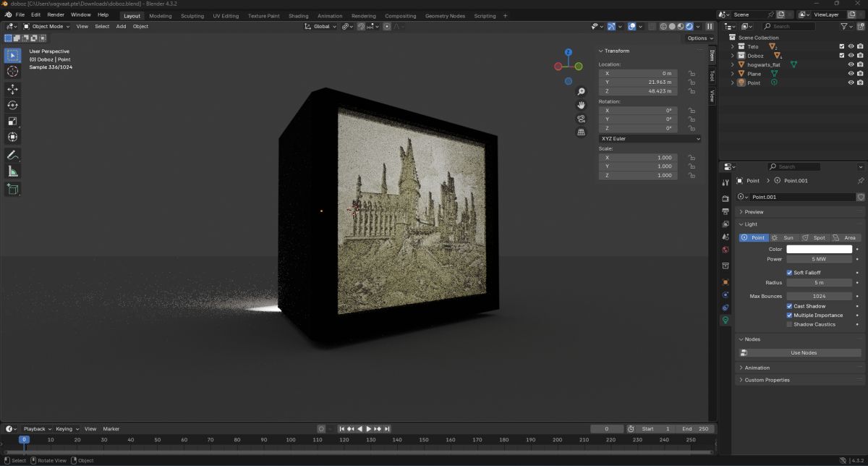Open the View Layer properties tab
The image size is (868, 466).
[726, 224]
